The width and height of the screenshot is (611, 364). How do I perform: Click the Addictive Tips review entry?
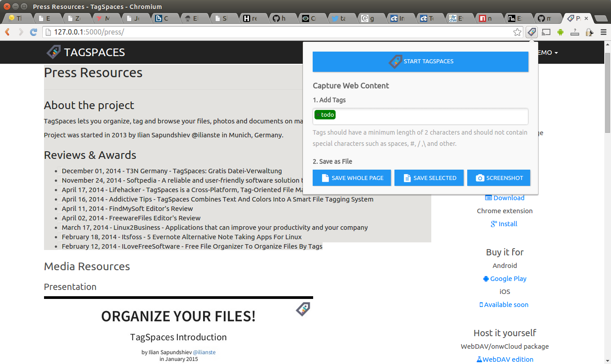tap(217, 199)
